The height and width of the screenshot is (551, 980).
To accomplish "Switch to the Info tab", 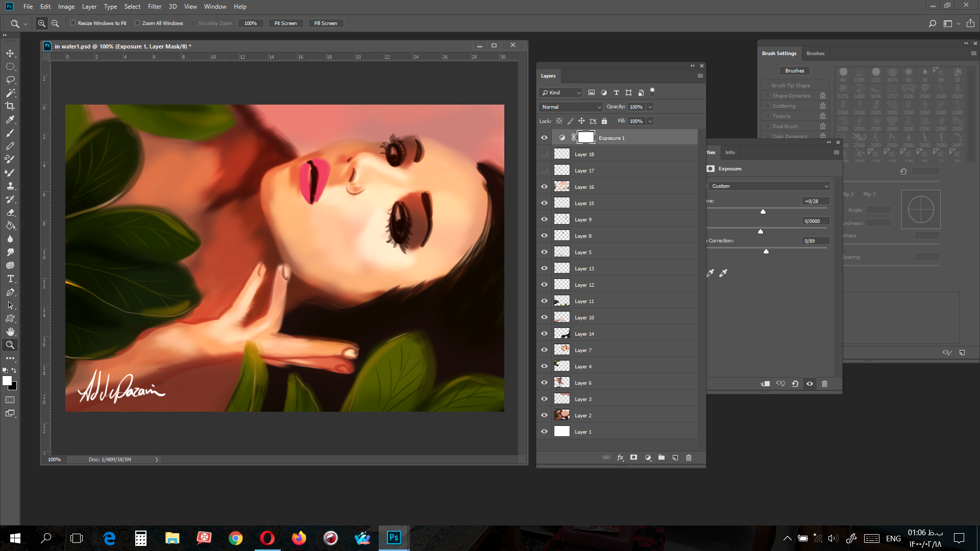I will coord(730,153).
